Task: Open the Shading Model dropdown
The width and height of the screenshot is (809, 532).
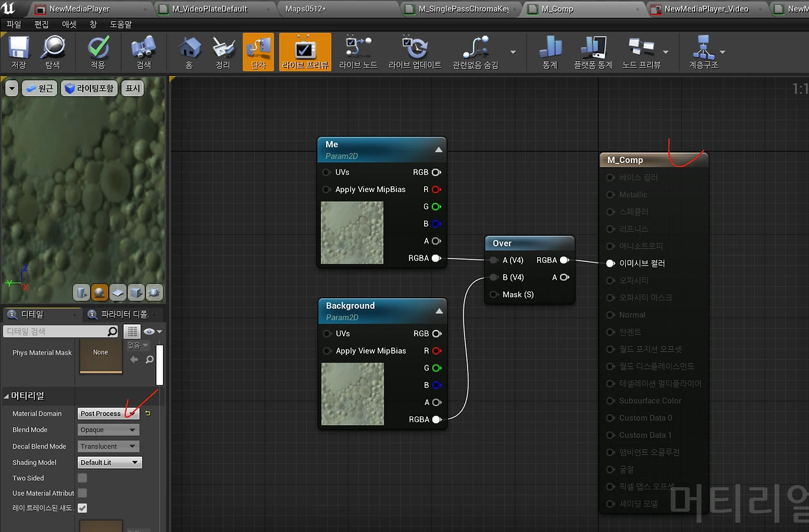Action: 109,462
